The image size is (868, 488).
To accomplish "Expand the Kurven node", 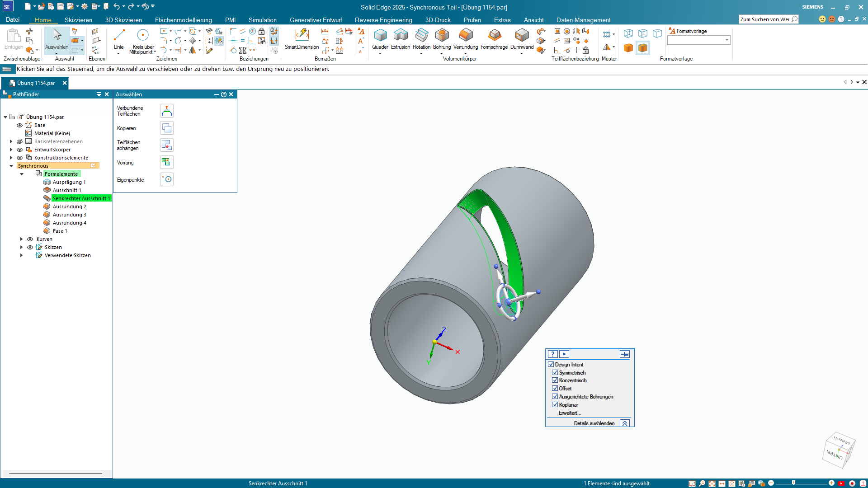I will click(22, 239).
